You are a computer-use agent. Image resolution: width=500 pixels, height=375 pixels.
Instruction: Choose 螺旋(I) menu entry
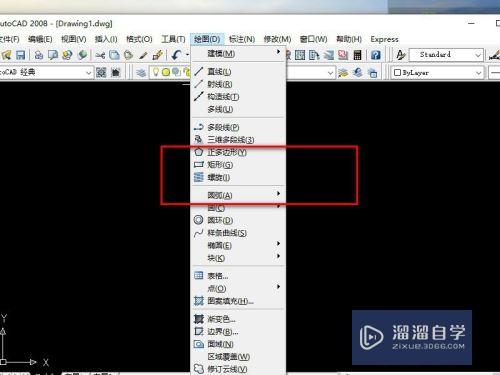[x=238, y=177]
